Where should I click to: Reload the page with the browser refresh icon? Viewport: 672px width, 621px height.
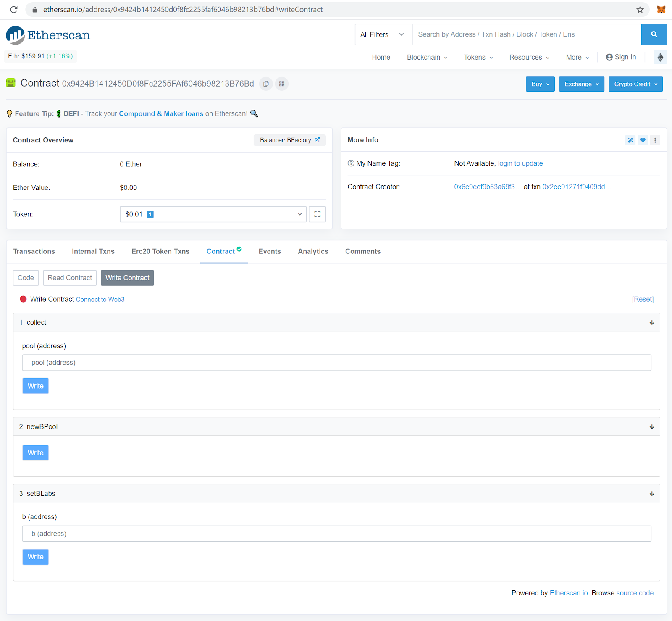coord(14,9)
